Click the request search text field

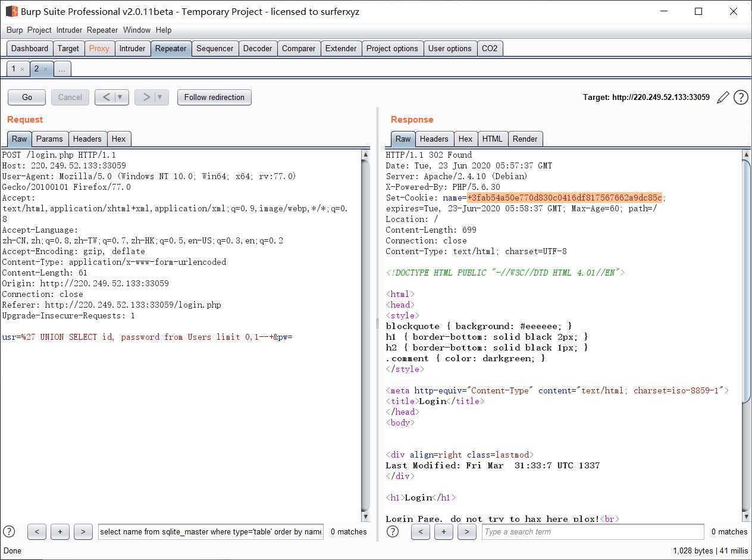(211, 531)
